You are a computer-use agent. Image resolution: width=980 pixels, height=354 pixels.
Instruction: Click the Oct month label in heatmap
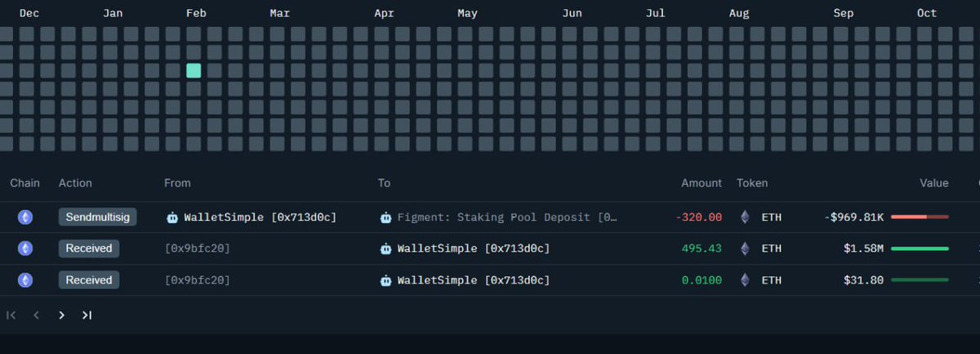pyautogui.click(x=926, y=13)
